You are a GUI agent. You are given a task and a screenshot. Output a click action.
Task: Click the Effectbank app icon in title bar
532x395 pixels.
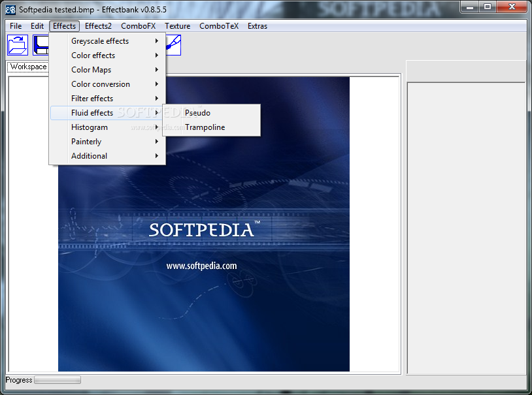pos(10,10)
